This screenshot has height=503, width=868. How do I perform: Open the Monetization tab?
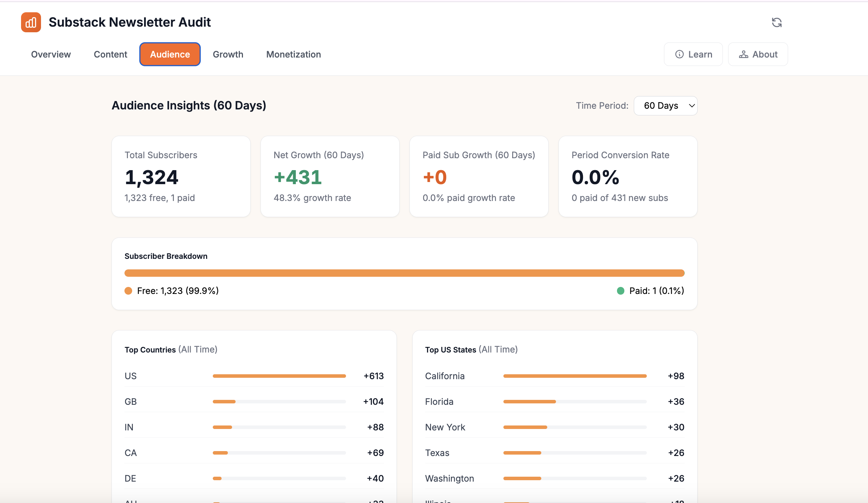[293, 54]
